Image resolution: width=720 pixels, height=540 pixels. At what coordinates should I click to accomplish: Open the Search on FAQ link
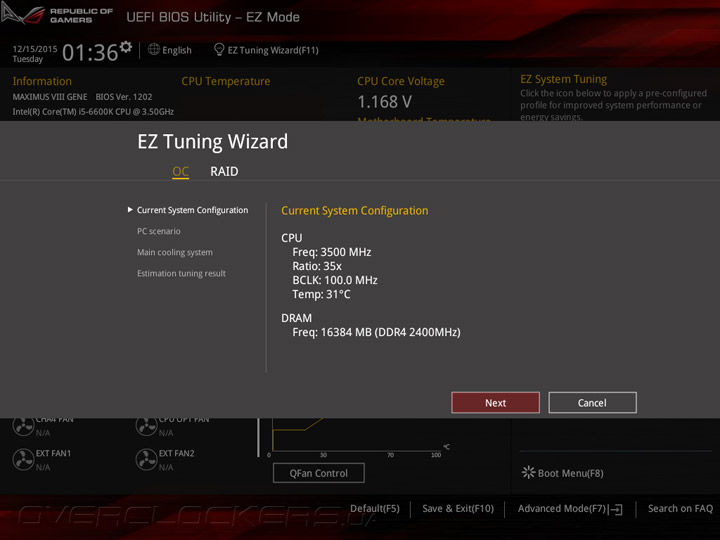(x=680, y=508)
